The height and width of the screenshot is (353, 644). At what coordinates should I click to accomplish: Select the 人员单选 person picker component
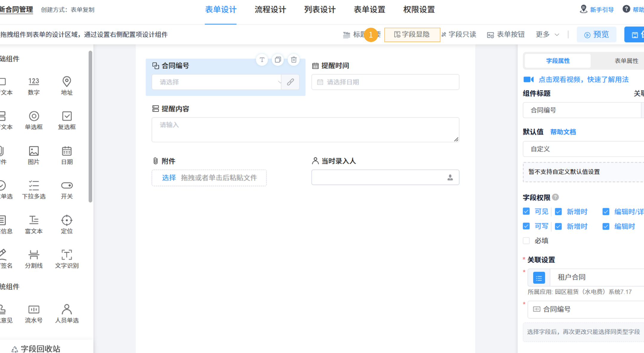coord(67,314)
